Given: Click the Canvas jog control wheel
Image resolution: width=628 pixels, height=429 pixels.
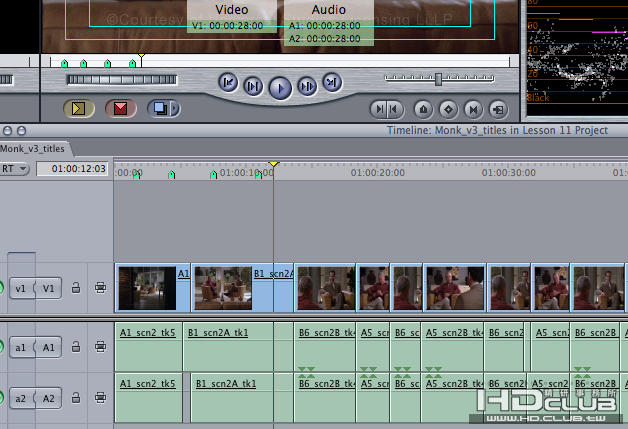Looking at the screenshot, I should (121, 79).
